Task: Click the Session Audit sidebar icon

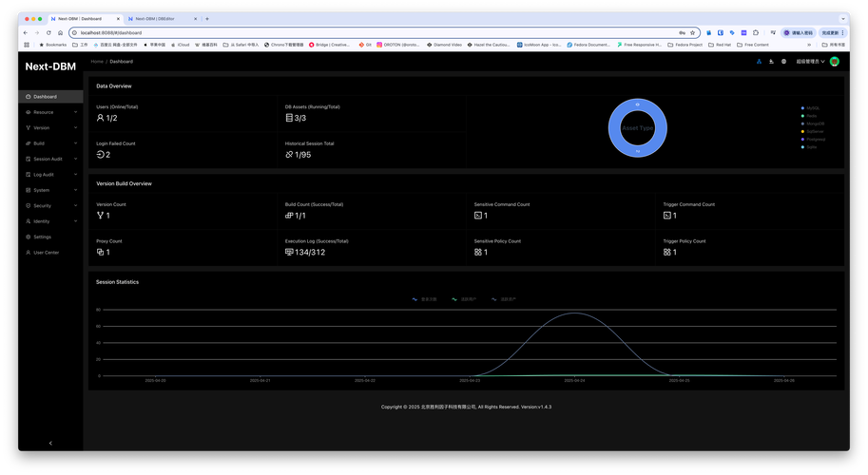Action: pos(28,159)
